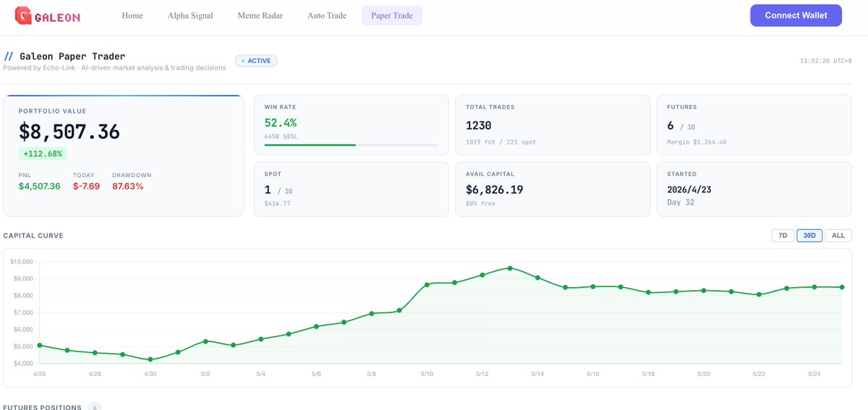Click the 5/13 peak point on curve

(510, 268)
